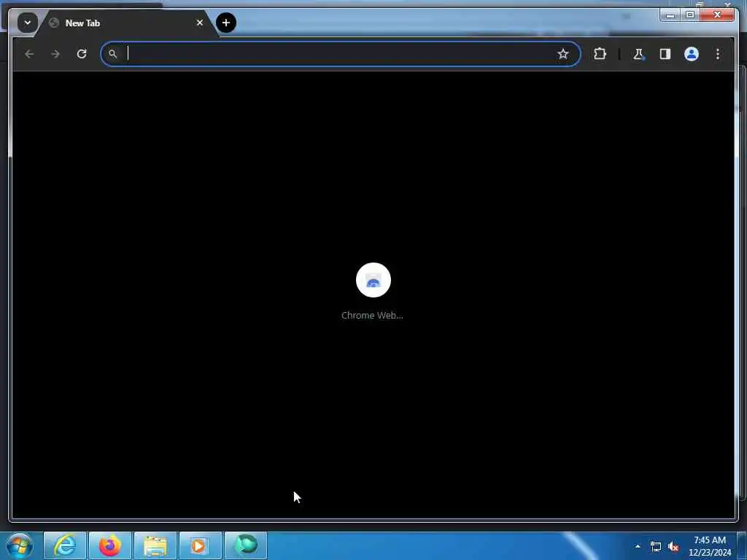Open the Chrome Web Store shortcut tile
This screenshot has height=560, width=747.
373,280
